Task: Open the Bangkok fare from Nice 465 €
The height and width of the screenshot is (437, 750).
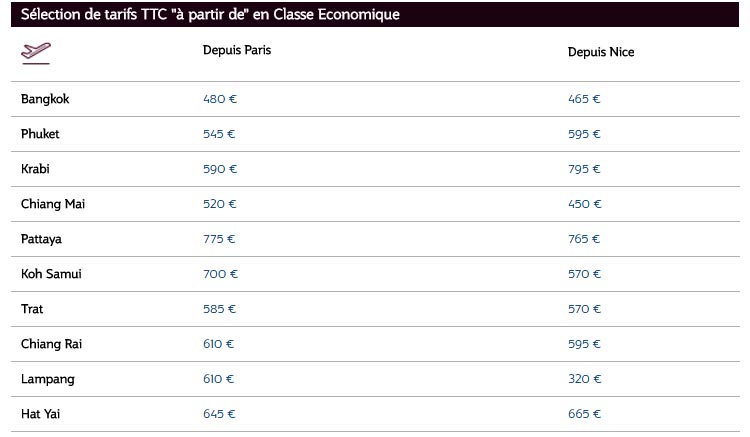Action: coord(584,99)
